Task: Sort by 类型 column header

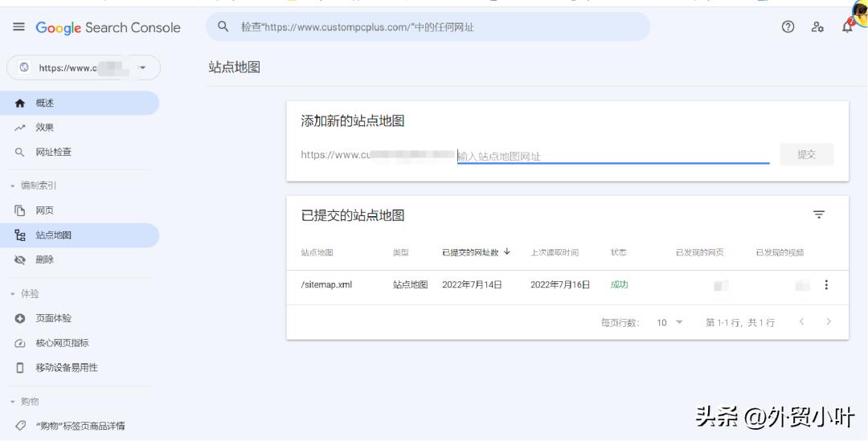Action: 401,252
